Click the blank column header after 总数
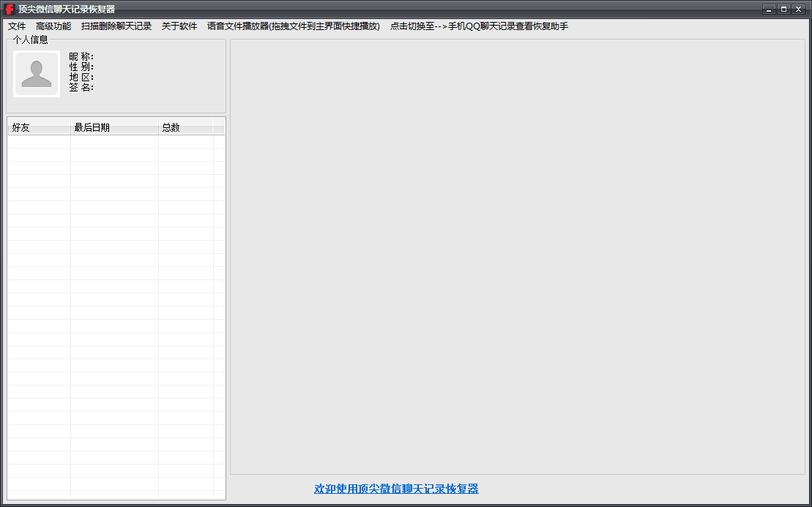This screenshot has height=507, width=812. click(x=218, y=128)
